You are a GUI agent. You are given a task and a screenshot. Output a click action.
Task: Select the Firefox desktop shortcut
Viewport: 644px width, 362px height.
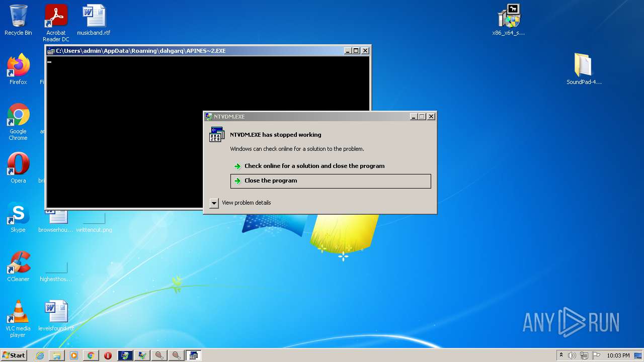coord(18,69)
